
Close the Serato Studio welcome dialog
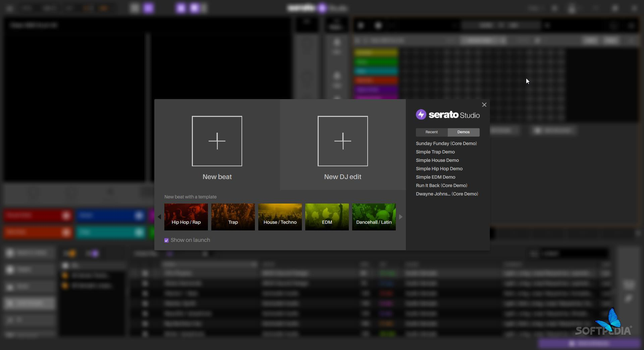[x=484, y=105]
